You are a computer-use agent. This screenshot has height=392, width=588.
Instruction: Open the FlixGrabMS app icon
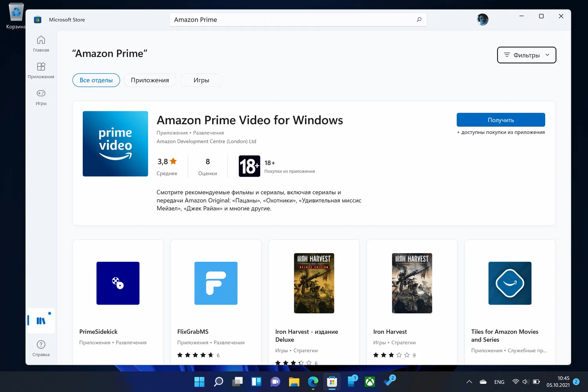click(216, 283)
